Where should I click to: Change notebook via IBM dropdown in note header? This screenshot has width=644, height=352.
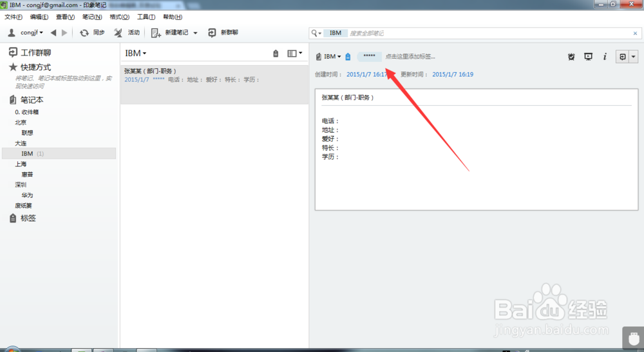328,57
